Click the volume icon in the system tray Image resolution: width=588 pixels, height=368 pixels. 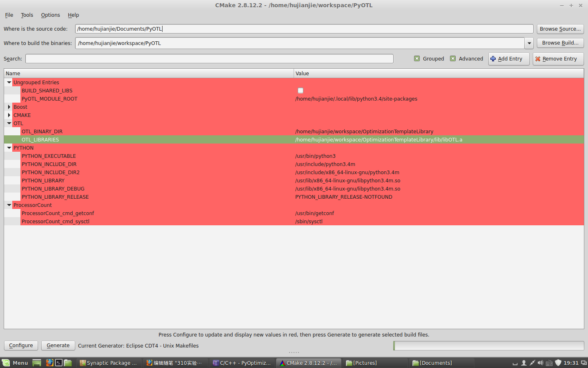[540, 363]
